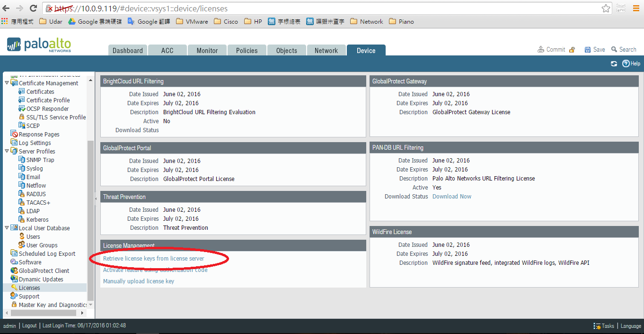This screenshot has height=334, width=644.
Task: Open the Objects tab
Action: click(x=287, y=51)
